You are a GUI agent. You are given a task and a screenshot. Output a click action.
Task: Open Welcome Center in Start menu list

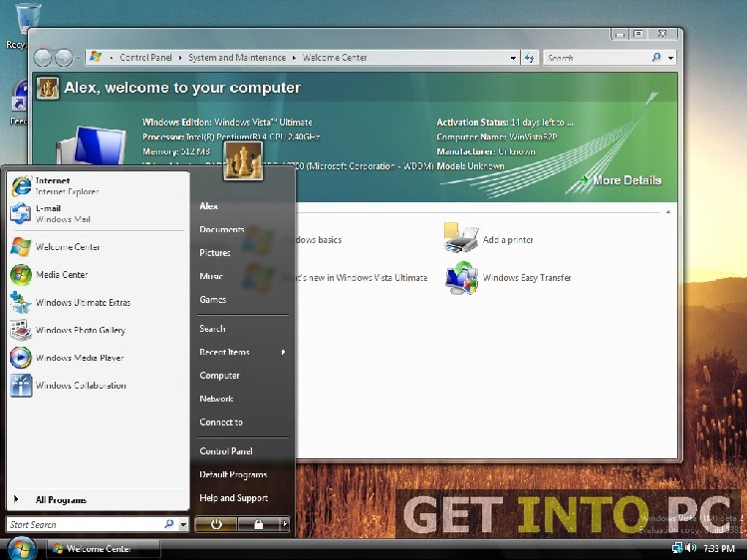(x=98, y=247)
